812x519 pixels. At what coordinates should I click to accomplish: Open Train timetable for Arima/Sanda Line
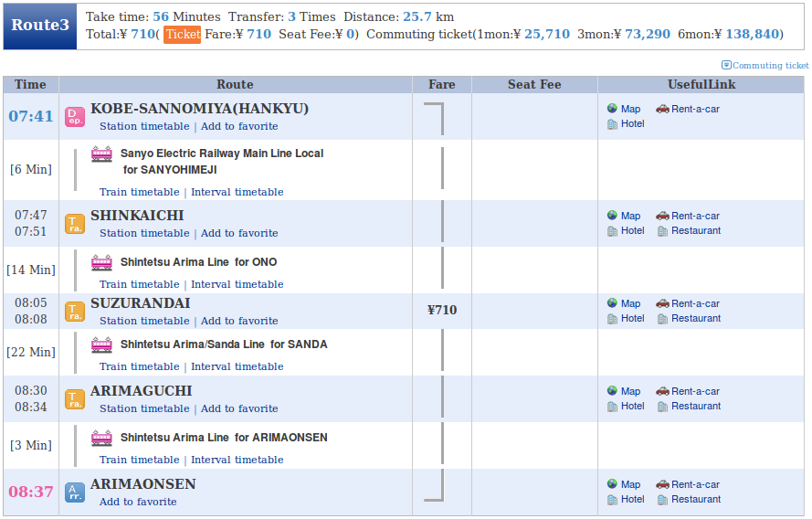click(x=140, y=366)
